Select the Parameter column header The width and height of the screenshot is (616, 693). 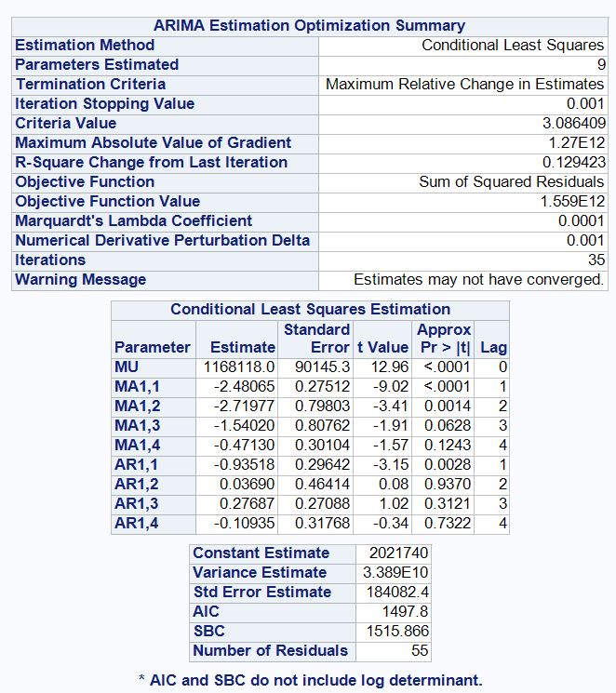tap(153, 348)
